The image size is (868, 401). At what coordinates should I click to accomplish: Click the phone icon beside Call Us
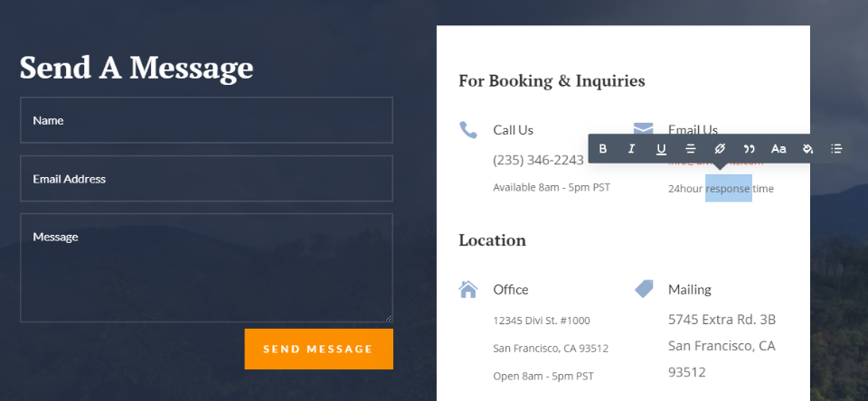(x=468, y=130)
